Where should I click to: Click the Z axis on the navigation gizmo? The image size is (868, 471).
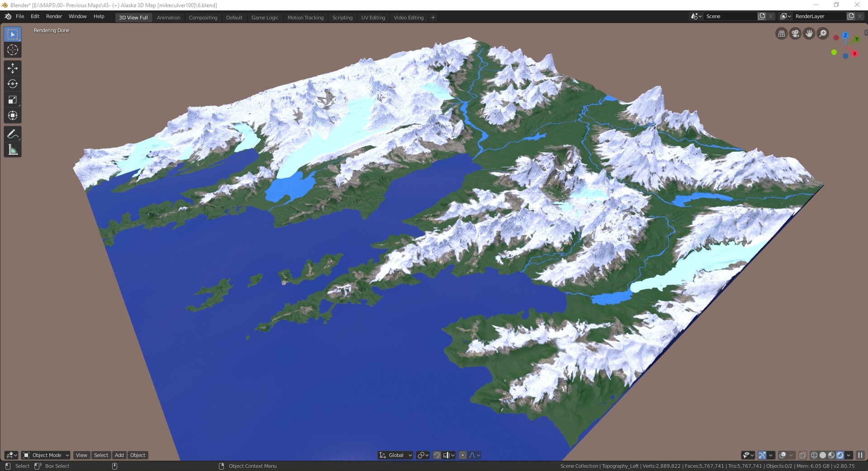click(x=845, y=35)
